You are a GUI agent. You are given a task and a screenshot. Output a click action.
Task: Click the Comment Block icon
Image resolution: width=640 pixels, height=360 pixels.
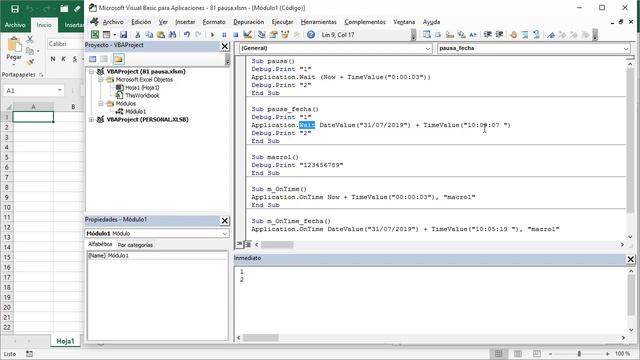[x=525, y=35]
